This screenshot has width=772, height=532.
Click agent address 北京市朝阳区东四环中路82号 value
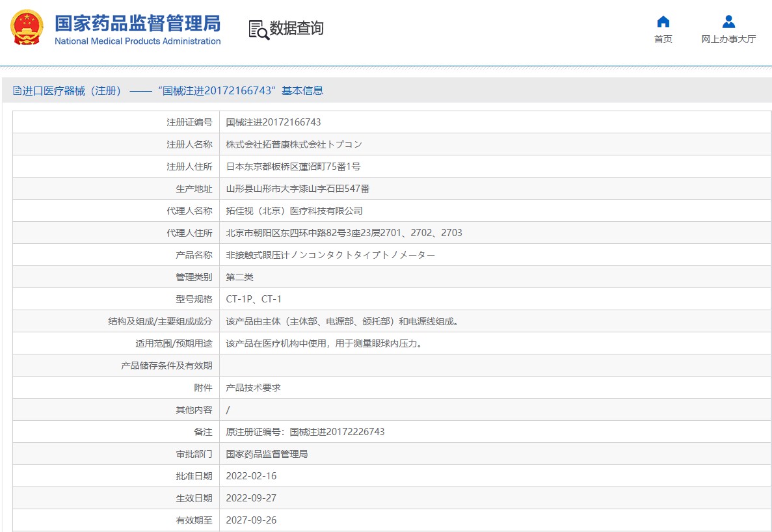coord(344,233)
